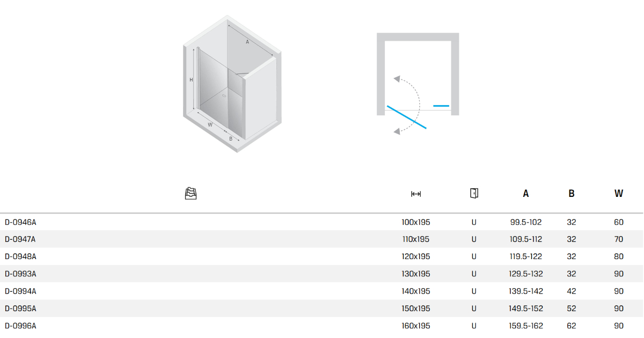Open product row D-0948A

point(20,256)
